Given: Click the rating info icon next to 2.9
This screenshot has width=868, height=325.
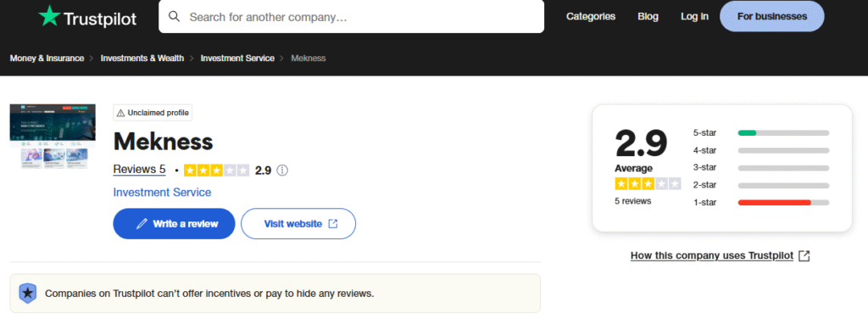Looking at the screenshot, I should (x=281, y=171).
